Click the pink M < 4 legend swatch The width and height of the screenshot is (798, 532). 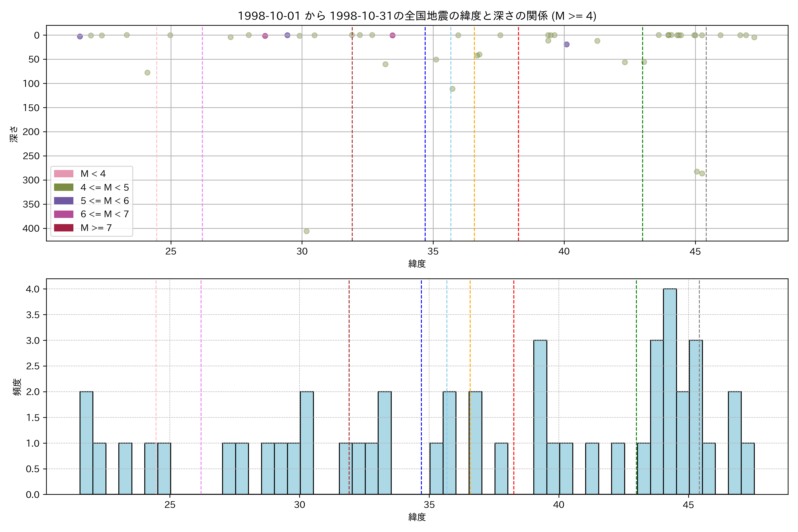click(63, 174)
